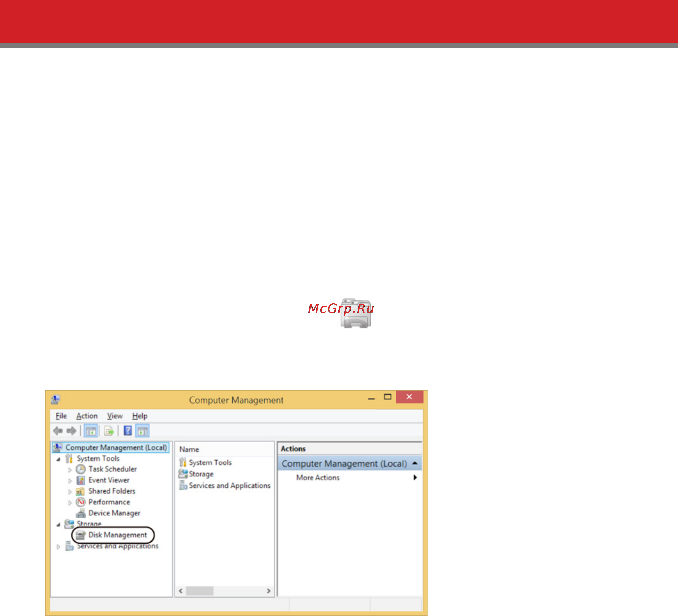Click Services and Applications icon in Name list
This screenshot has height=616, width=678.
click(183, 485)
